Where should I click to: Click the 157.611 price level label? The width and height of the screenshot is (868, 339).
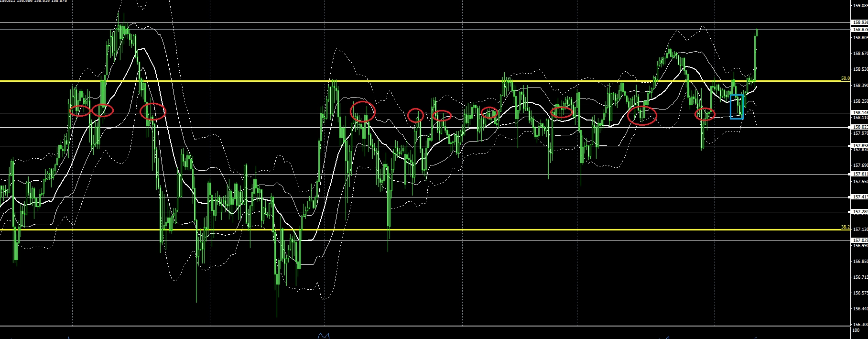click(x=860, y=175)
